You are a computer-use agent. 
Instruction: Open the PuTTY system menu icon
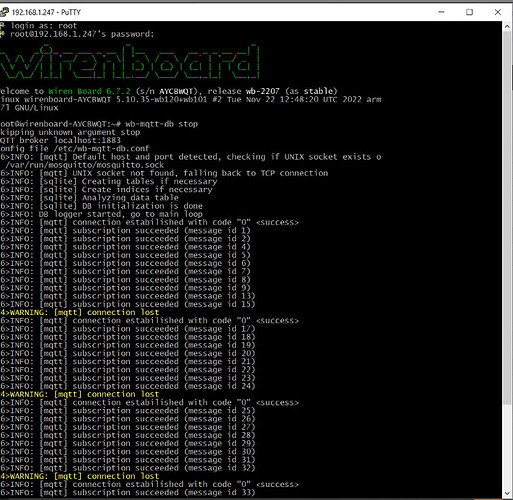coord(4,12)
